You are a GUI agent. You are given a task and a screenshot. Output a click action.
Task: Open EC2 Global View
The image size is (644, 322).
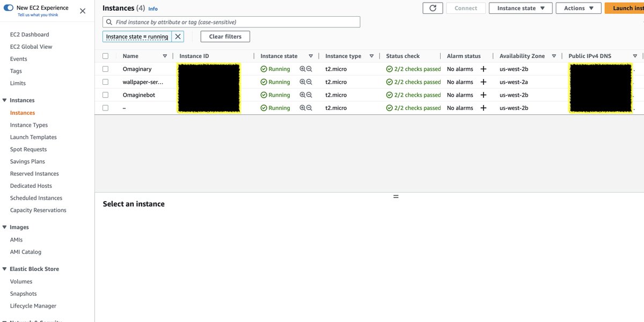pyautogui.click(x=31, y=47)
